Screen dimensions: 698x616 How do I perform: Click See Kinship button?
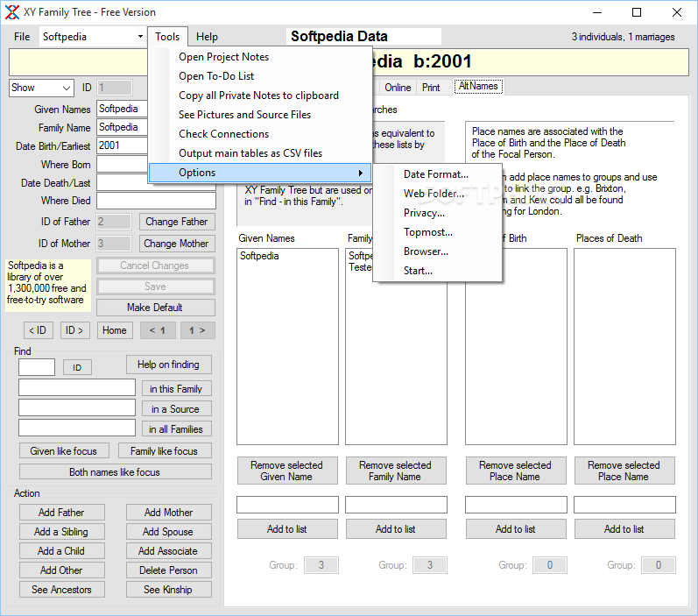(x=169, y=590)
